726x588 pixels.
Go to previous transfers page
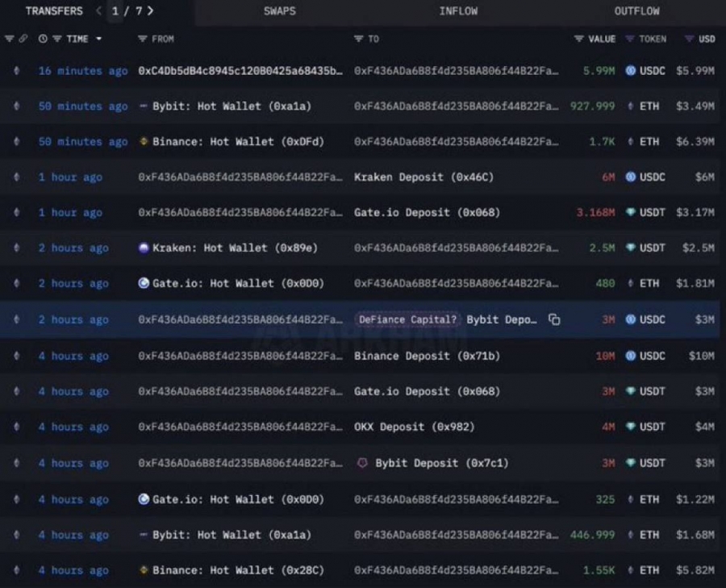click(98, 10)
